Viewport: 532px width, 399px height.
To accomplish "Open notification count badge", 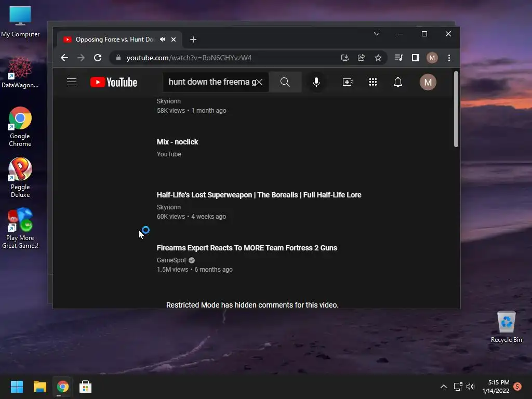I will click(517, 387).
